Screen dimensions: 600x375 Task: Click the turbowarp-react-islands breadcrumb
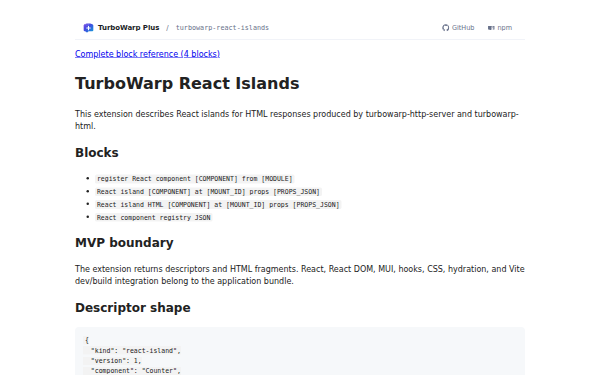pyautogui.click(x=222, y=28)
